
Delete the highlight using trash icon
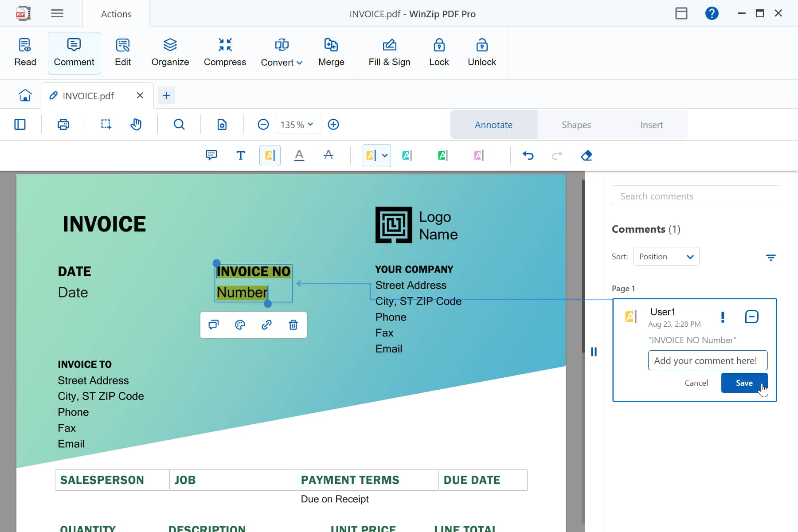point(293,325)
